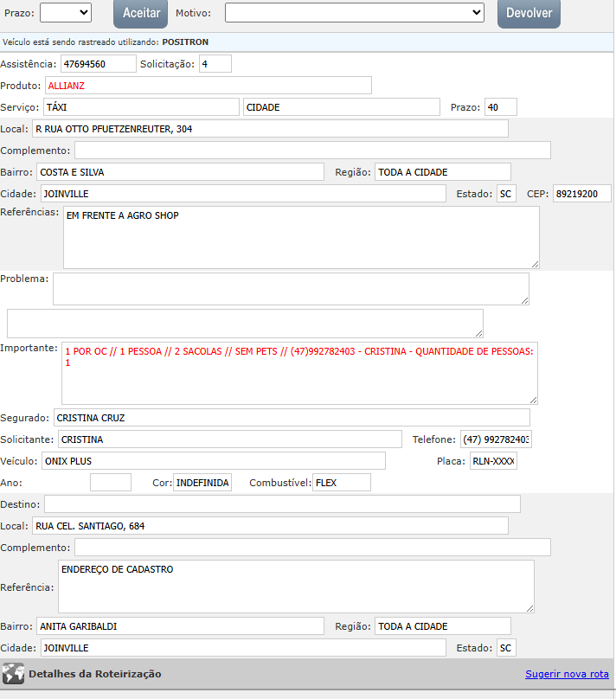Click the Segurado field with CRISTINA CRUZ
This screenshot has width=616, height=699.
pyautogui.click(x=291, y=418)
